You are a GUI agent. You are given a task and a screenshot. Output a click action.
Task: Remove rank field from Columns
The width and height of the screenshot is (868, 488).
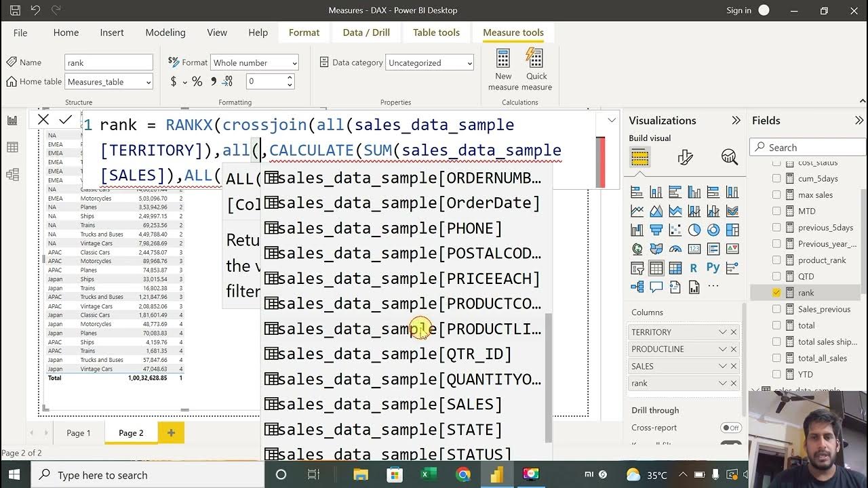click(x=734, y=383)
